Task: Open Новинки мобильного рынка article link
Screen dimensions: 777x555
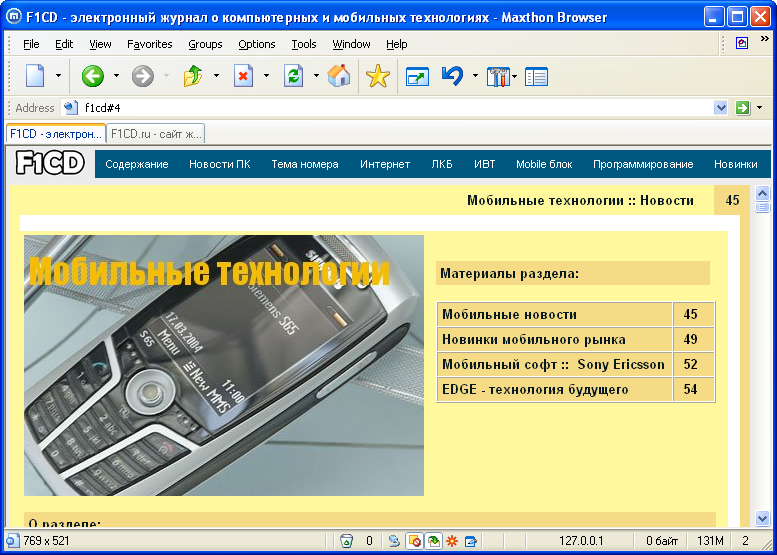Action: pos(534,339)
